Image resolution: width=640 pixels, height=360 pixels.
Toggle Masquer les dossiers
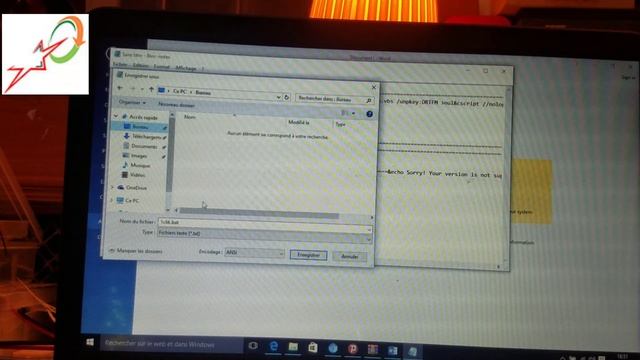pyautogui.click(x=136, y=251)
